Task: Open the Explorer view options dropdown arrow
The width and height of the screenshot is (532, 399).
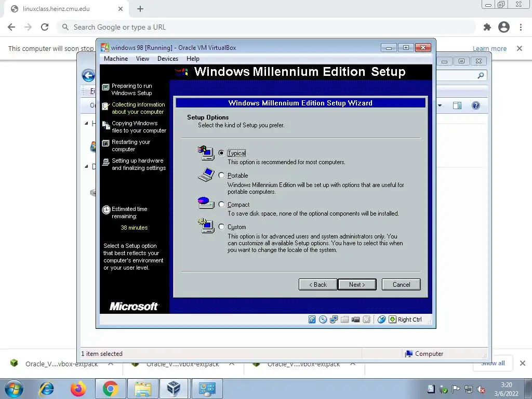Action: (x=440, y=105)
